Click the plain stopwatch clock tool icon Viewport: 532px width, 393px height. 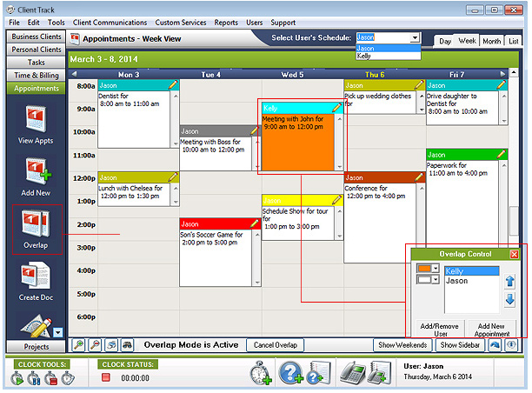point(68,378)
